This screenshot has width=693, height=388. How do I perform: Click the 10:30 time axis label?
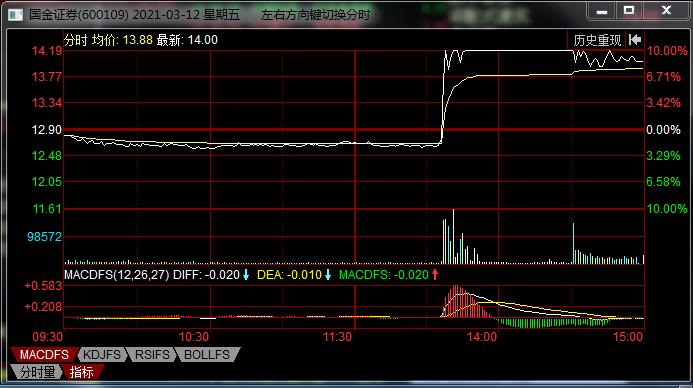click(x=194, y=337)
